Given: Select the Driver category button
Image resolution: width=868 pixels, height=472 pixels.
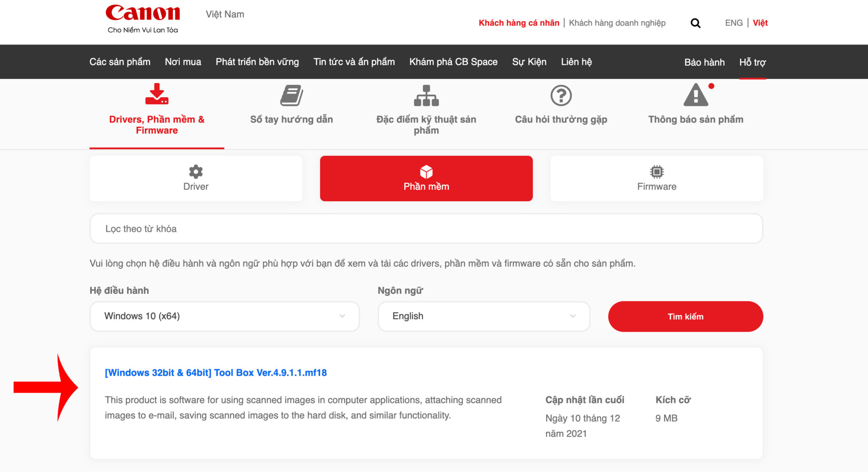Looking at the screenshot, I should (196, 178).
